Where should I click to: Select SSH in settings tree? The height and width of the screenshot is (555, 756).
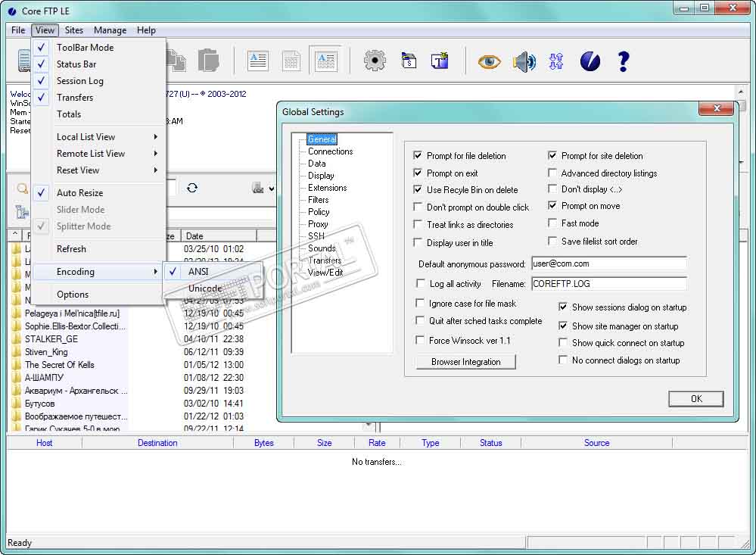point(316,235)
